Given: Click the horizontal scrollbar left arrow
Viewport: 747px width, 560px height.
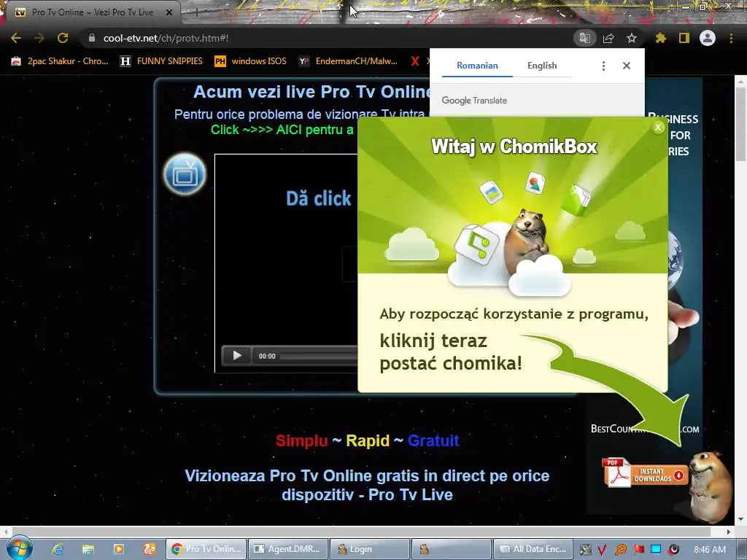Looking at the screenshot, I should 5,532.
